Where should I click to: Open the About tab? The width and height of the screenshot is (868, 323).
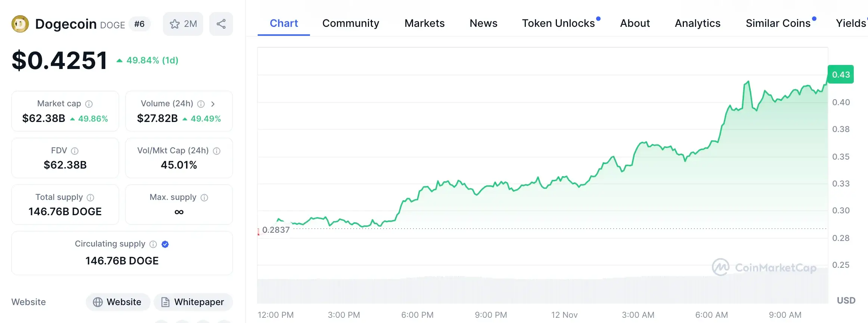635,23
